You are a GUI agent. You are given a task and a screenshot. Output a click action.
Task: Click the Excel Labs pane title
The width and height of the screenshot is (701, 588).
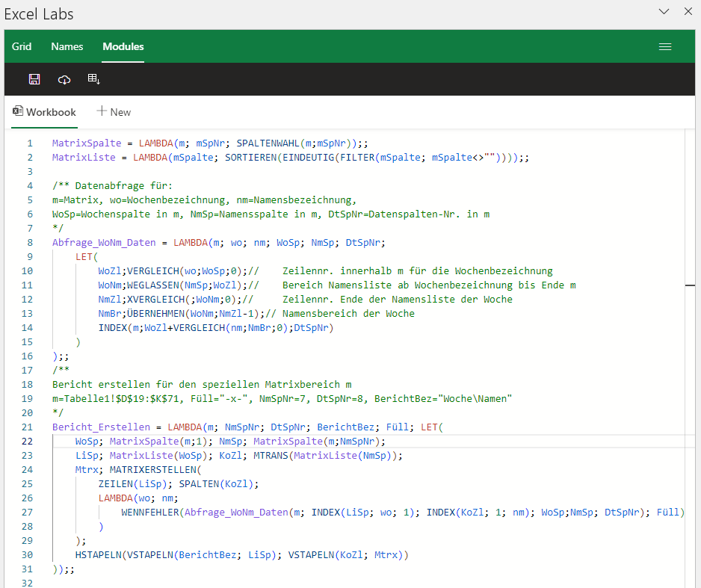39,14
